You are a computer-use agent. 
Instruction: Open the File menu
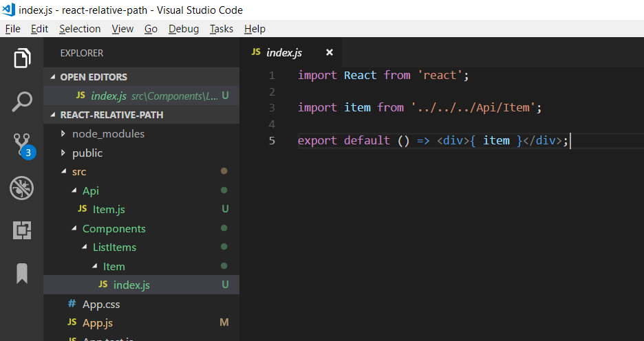[13, 29]
